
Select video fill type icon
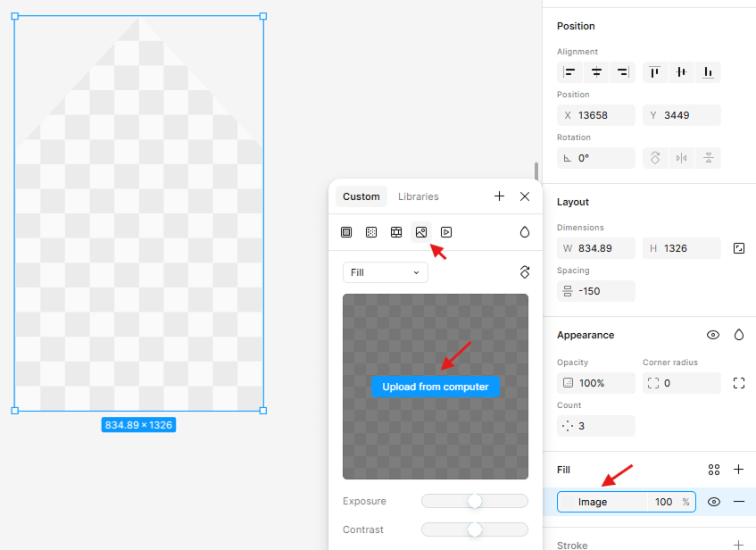(x=446, y=232)
